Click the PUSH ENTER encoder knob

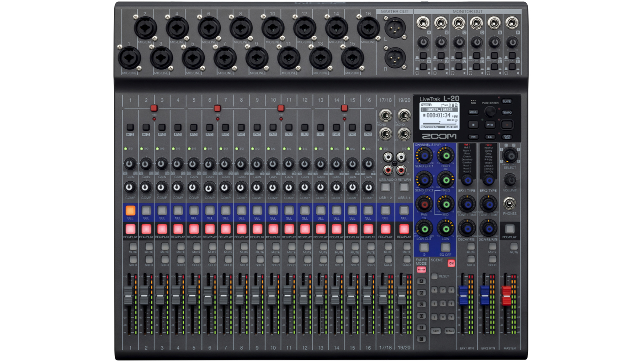pos(490,111)
